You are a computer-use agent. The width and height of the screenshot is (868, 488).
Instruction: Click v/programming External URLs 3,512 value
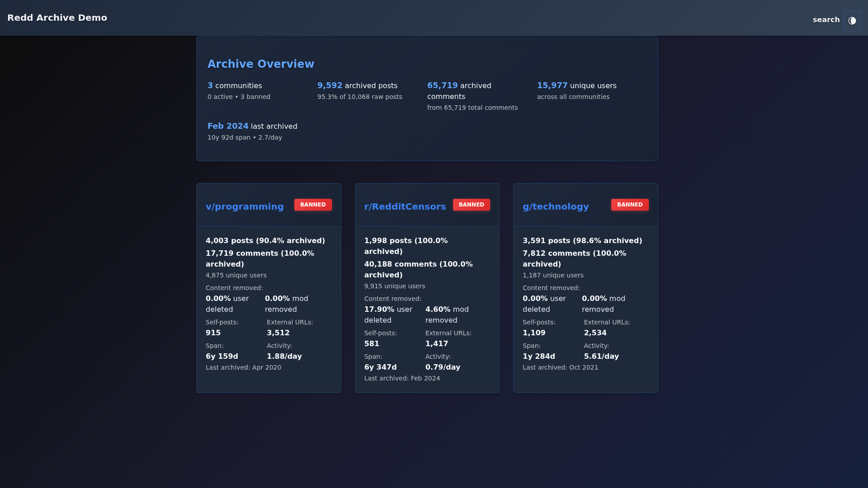(278, 333)
